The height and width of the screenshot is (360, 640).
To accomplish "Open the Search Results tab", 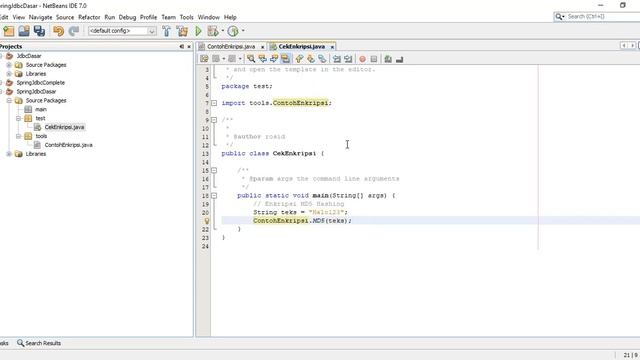I will click(39, 343).
